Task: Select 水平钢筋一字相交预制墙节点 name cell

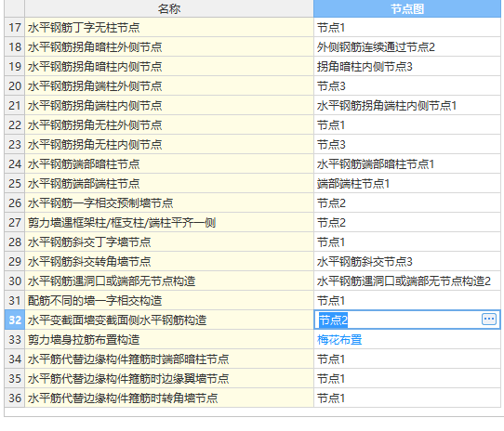Action: point(169,203)
